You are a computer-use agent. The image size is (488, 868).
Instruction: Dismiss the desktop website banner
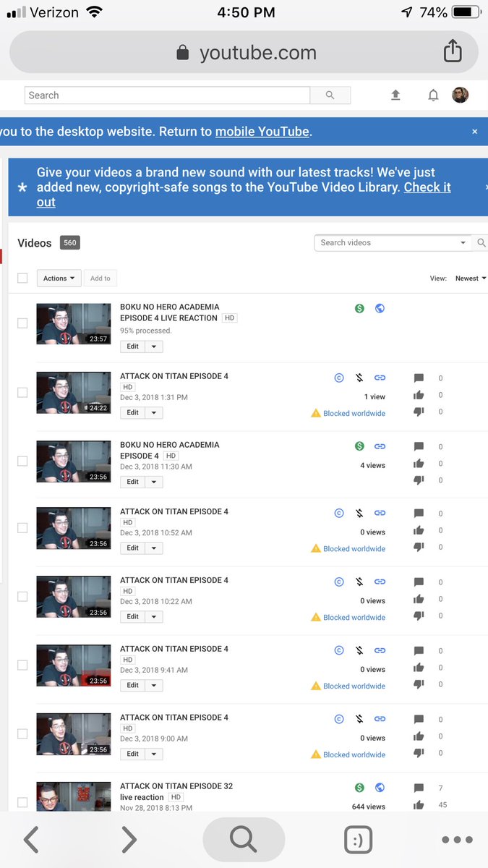point(475,132)
